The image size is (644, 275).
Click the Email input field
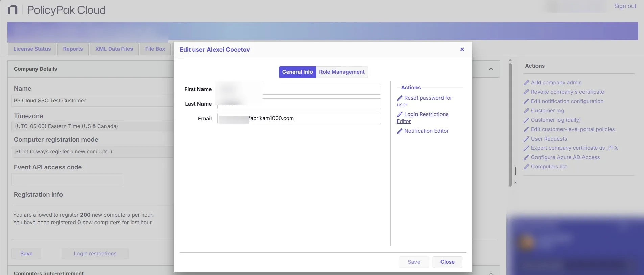point(299,119)
